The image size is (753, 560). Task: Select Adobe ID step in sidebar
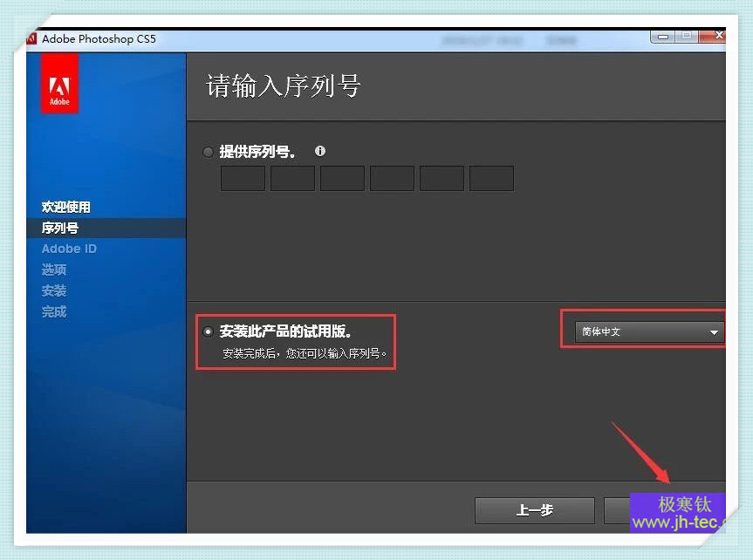[69, 249]
